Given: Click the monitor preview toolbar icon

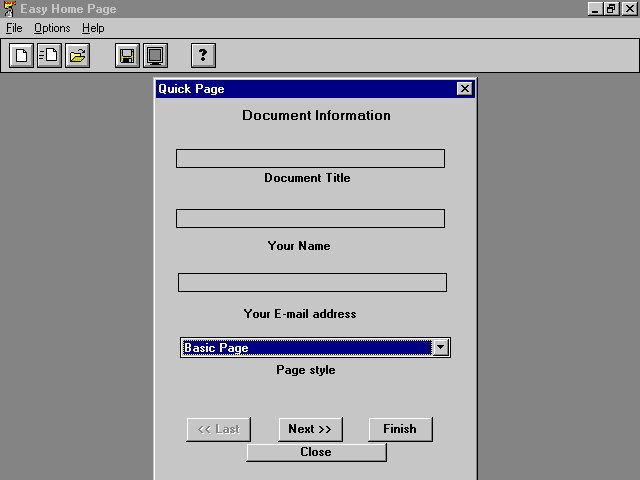Looking at the screenshot, I should tap(155, 56).
